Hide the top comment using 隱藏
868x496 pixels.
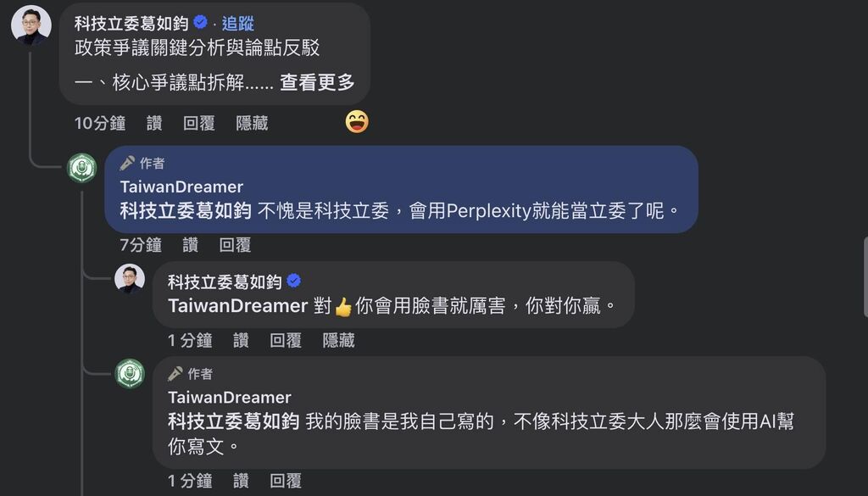(x=252, y=123)
